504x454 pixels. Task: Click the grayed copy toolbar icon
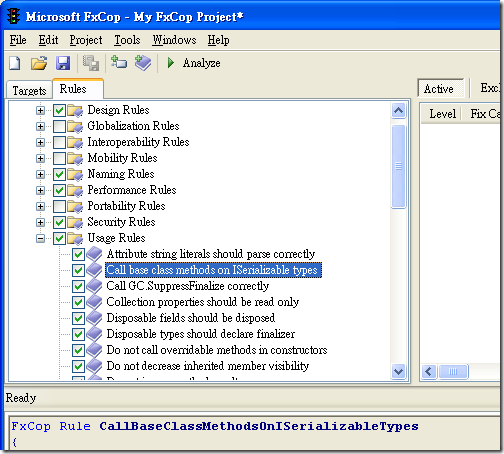pyautogui.click(x=91, y=63)
